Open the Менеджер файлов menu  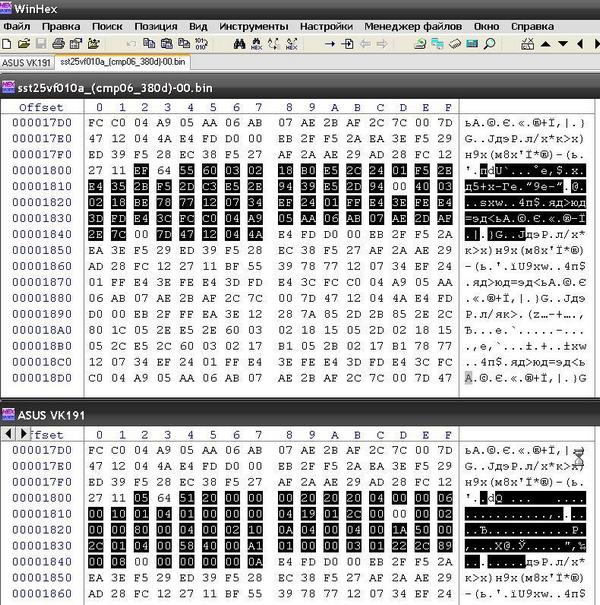point(413,26)
